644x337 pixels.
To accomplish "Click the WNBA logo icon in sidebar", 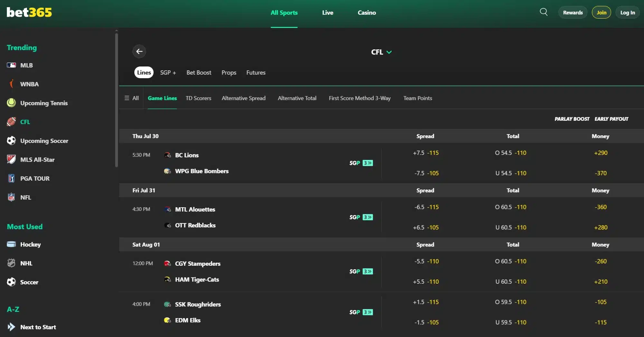I will [x=11, y=84].
